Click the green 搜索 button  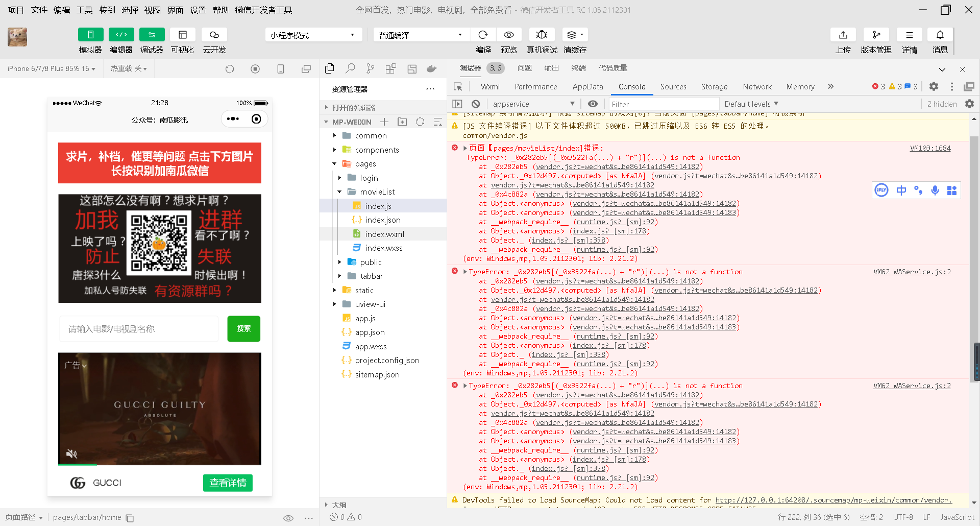tap(243, 328)
